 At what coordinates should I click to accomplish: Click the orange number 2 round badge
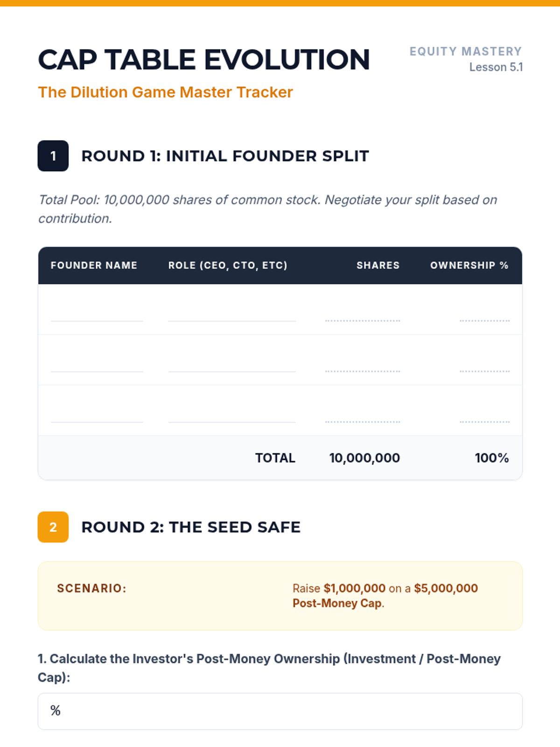pyautogui.click(x=53, y=527)
